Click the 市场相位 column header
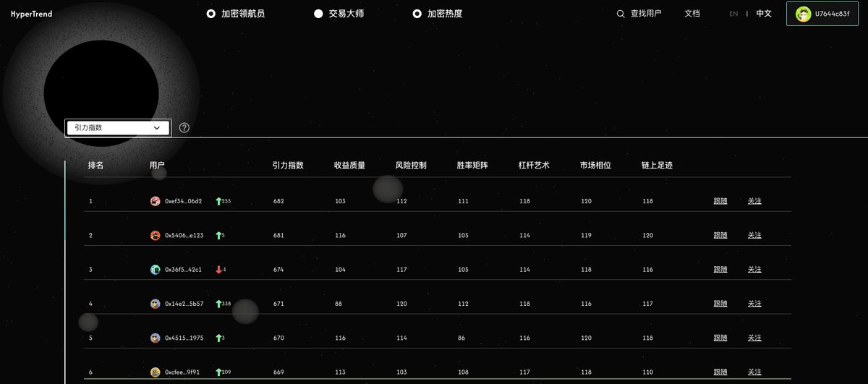 (x=595, y=166)
